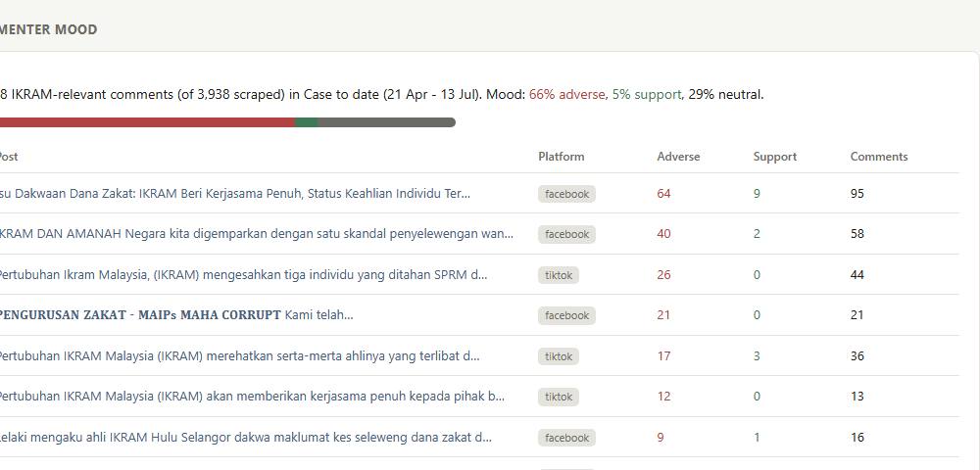Open post 'PENGURUSAN ZAKAT - MAIPs MAHA CORRUPT'
This screenshot has width=980, height=470.
[x=176, y=315]
